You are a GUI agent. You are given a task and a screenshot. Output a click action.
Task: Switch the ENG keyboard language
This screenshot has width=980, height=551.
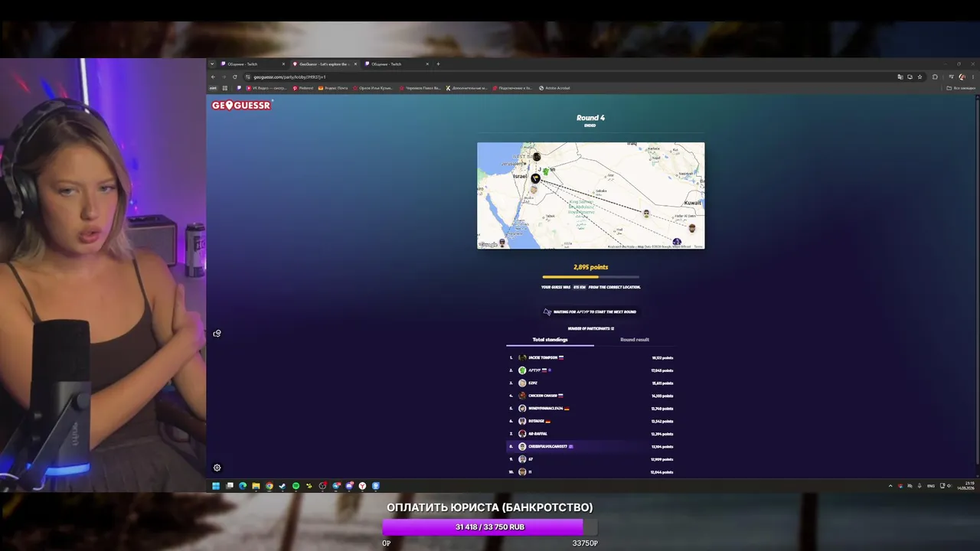(x=931, y=486)
